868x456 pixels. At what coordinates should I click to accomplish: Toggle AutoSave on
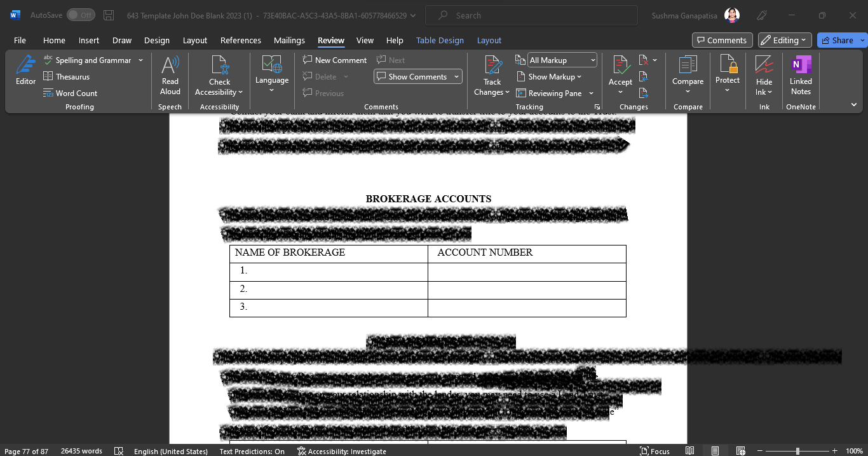tap(81, 15)
